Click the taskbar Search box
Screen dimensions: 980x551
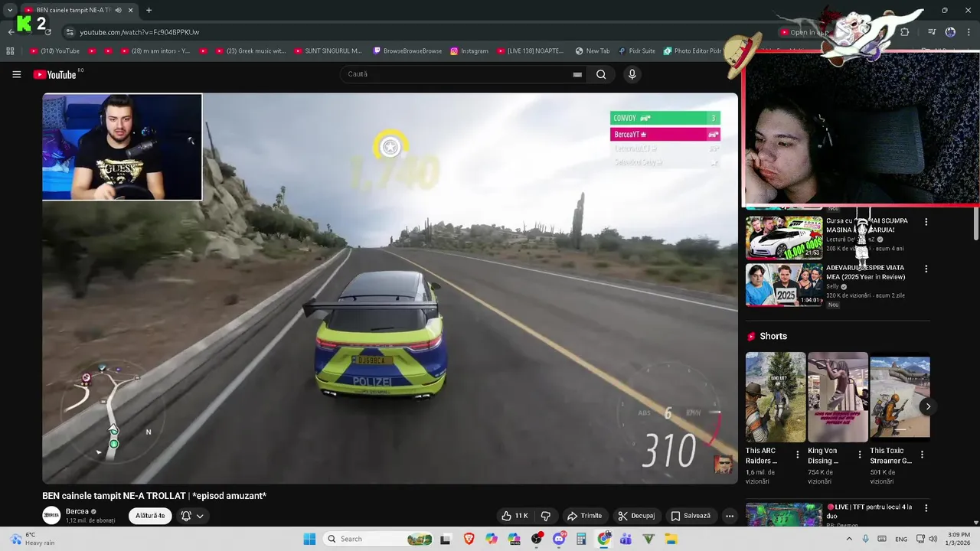[380, 539]
